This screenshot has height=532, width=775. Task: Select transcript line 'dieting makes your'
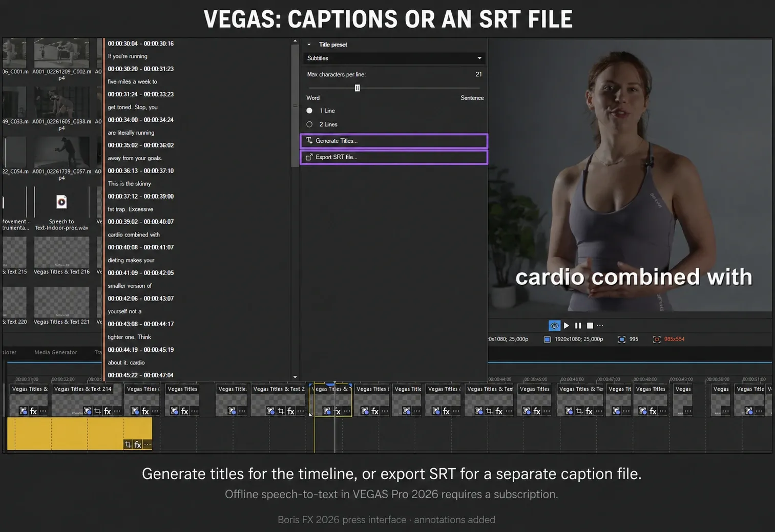(131, 260)
